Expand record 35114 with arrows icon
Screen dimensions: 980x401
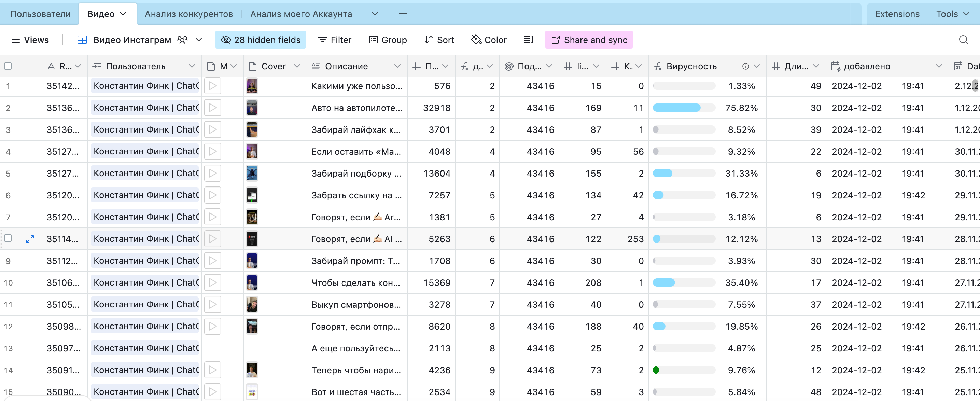(30, 239)
